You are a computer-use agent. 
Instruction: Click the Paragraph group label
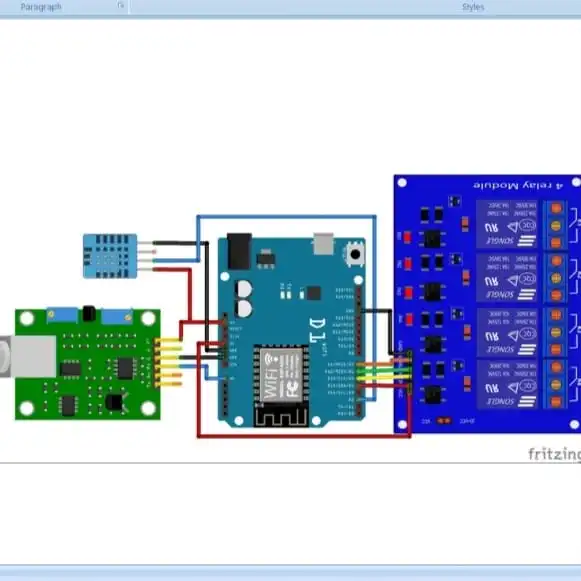(41, 7)
